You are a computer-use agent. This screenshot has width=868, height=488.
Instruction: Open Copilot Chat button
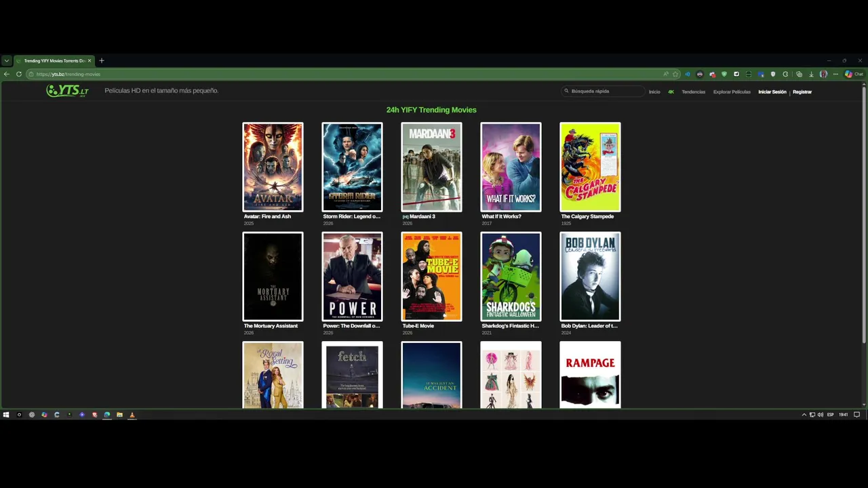[853, 74]
